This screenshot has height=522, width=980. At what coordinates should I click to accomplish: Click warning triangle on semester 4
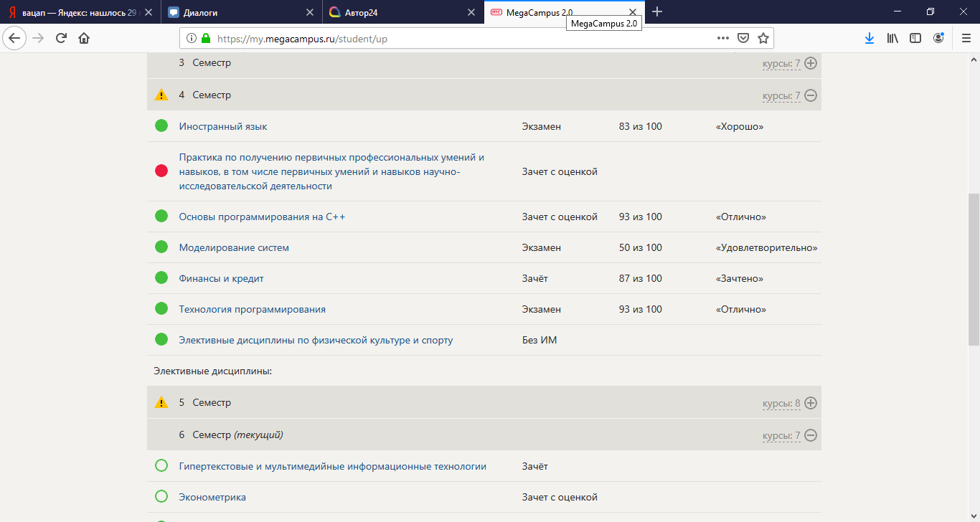coord(161,95)
